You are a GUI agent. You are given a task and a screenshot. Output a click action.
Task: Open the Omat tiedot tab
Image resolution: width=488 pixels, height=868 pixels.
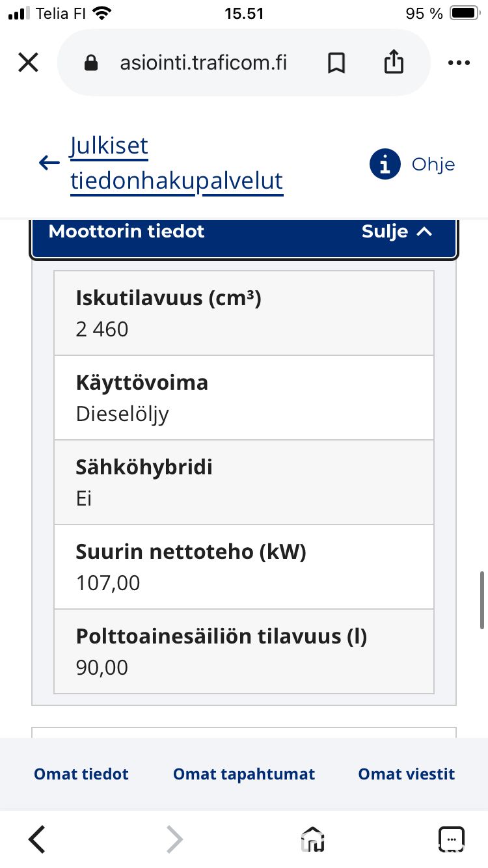pos(81,774)
